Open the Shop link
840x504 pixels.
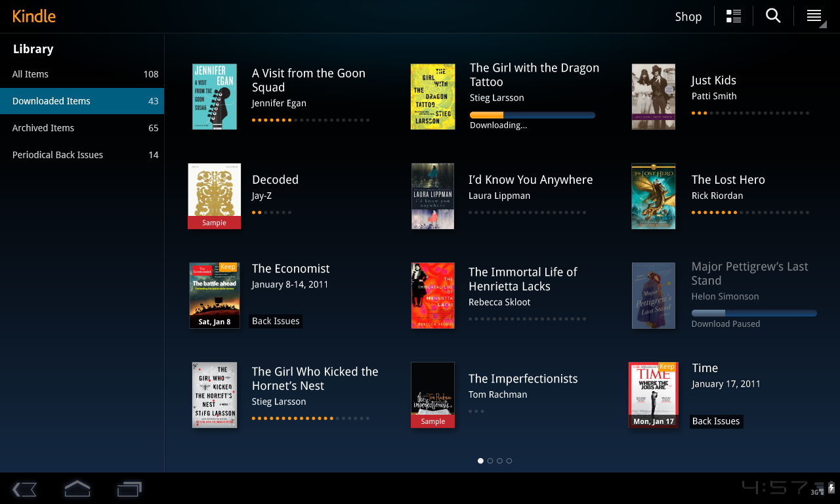coord(688,16)
